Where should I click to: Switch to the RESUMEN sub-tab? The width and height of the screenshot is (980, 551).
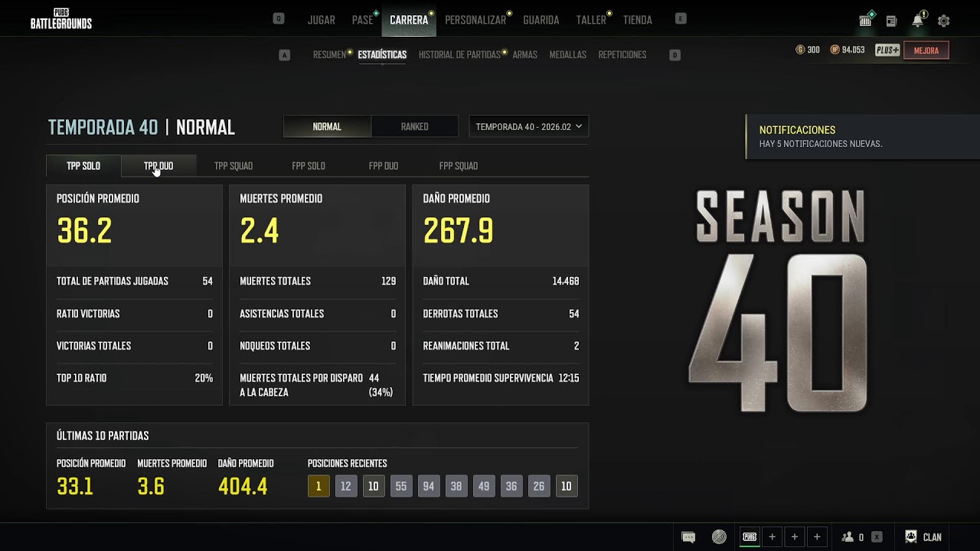(330, 55)
